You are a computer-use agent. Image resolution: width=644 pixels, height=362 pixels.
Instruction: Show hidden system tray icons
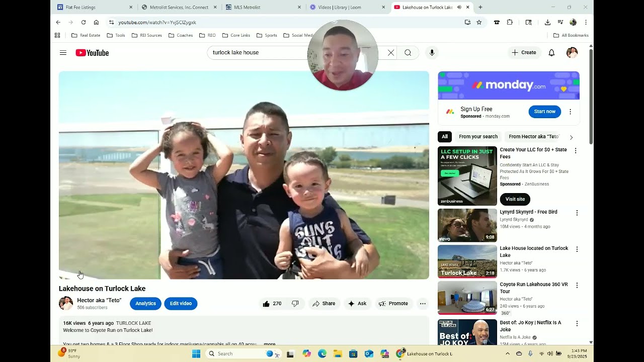pyautogui.click(x=507, y=353)
